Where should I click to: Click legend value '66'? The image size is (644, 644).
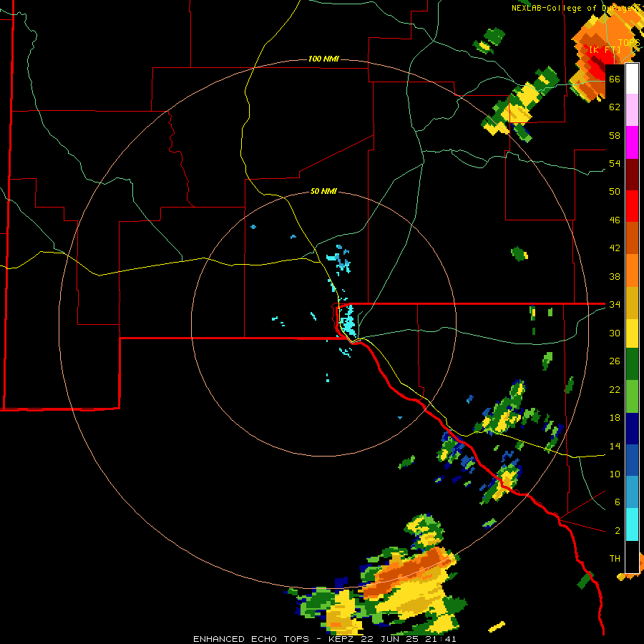615,79
